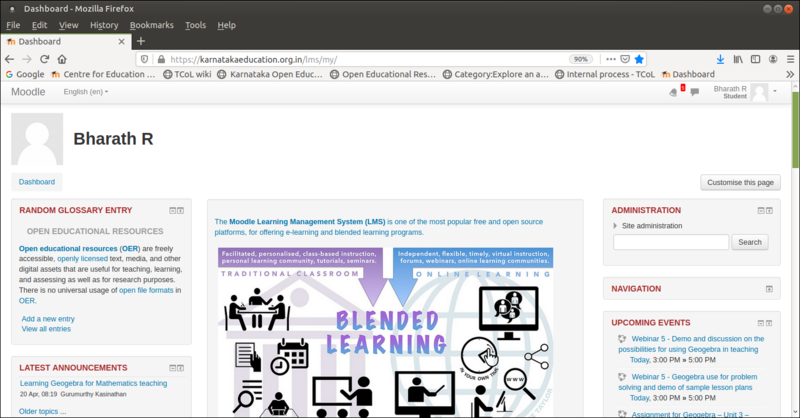Viewport: 800px width, 418px height.
Task: Click the tracking protection shield icon
Action: tap(144, 59)
